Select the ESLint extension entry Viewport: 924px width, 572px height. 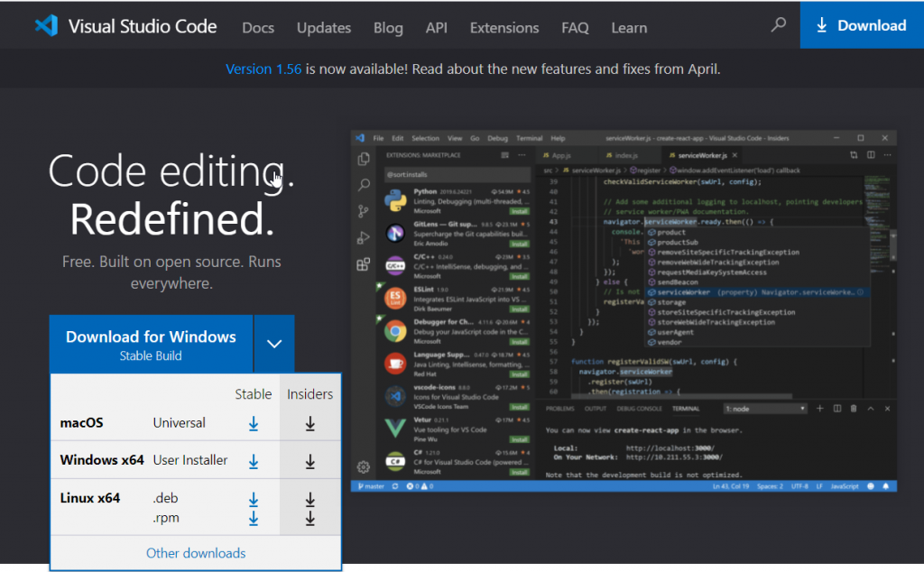point(457,300)
